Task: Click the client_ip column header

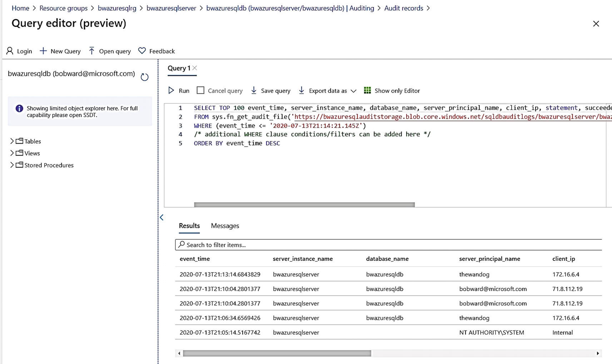Action: coord(564,259)
